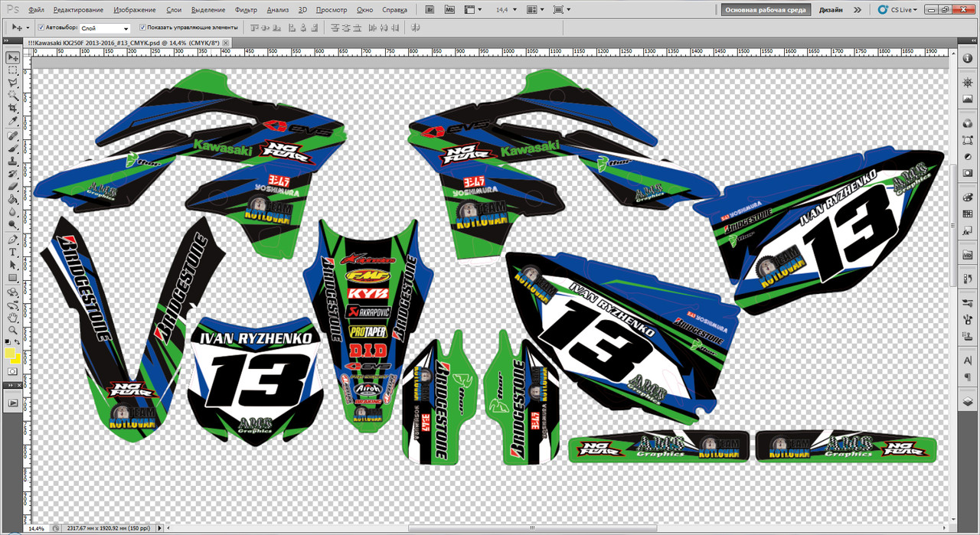Toggle Quick Mask mode icon
The width and height of the screenshot is (980, 535).
13,372
